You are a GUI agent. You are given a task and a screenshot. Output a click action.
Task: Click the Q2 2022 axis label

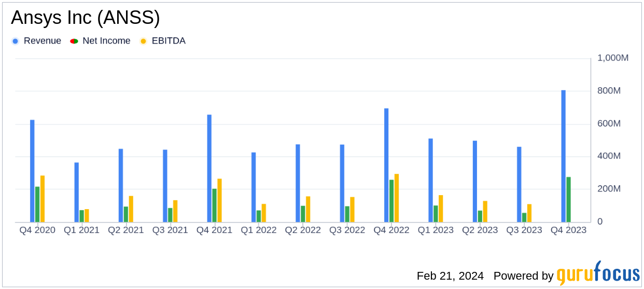click(x=303, y=230)
